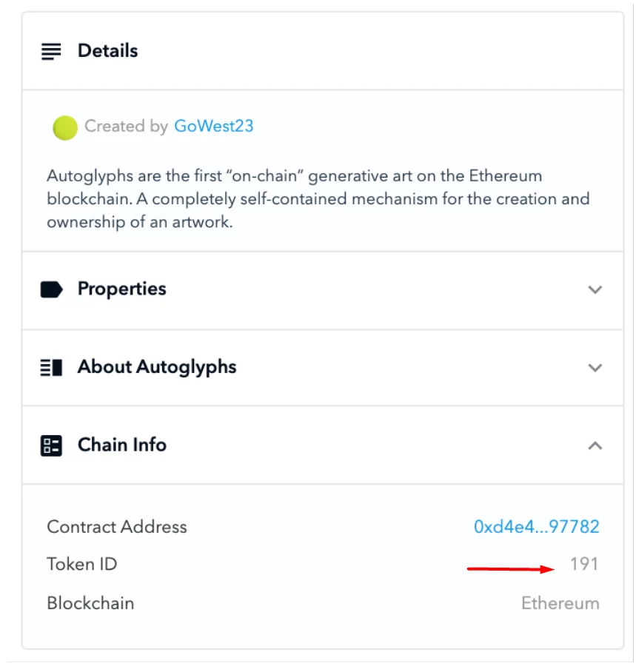Image resolution: width=636 pixels, height=672 pixels.
Task: Click the About Autoglyphs title
Action: [x=157, y=367]
